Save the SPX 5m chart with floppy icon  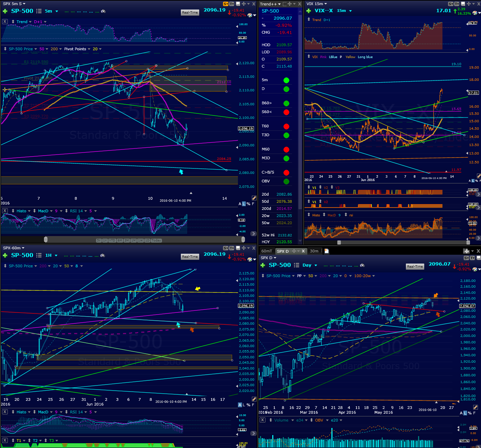tap(238, 4)
